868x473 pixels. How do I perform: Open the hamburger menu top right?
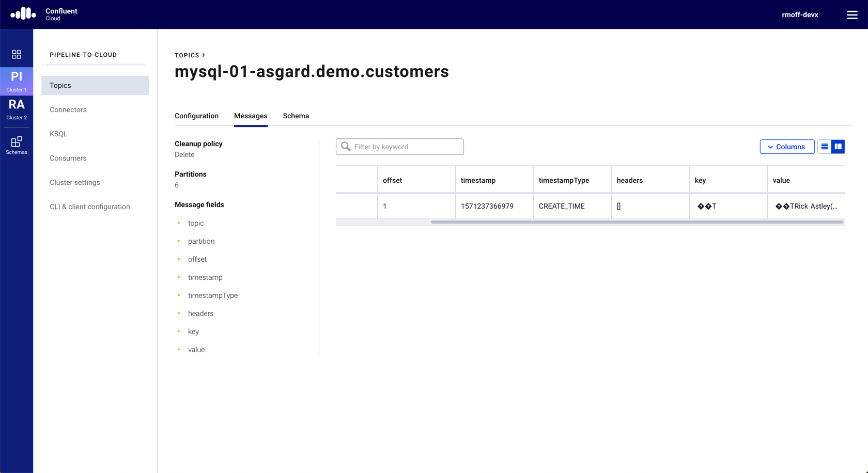[x=852, y=14]
